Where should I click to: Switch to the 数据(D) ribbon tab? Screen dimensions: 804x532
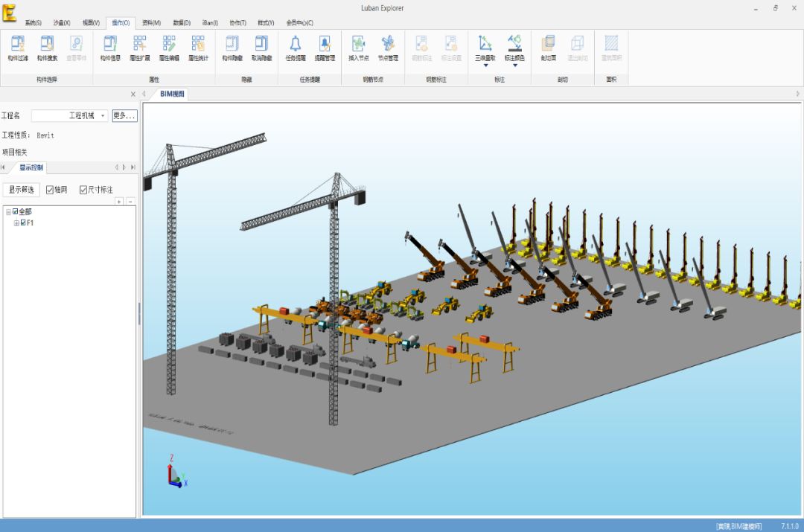click(x=182, y=23)
